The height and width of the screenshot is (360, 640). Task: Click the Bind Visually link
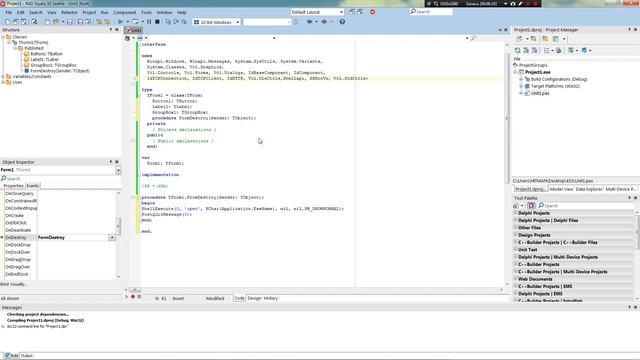[x=14, y=284]
